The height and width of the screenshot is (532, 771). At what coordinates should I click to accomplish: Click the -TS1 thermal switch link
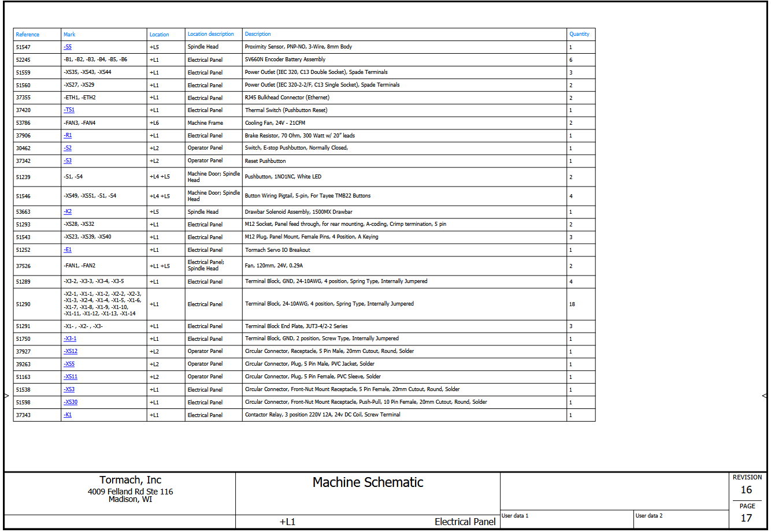tap(69, 110)
